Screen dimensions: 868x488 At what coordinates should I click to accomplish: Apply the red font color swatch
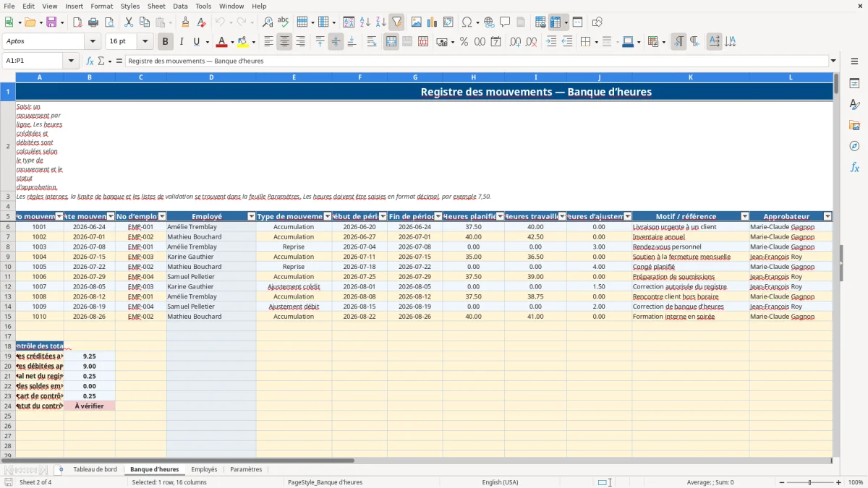click(x=222, y=42)
